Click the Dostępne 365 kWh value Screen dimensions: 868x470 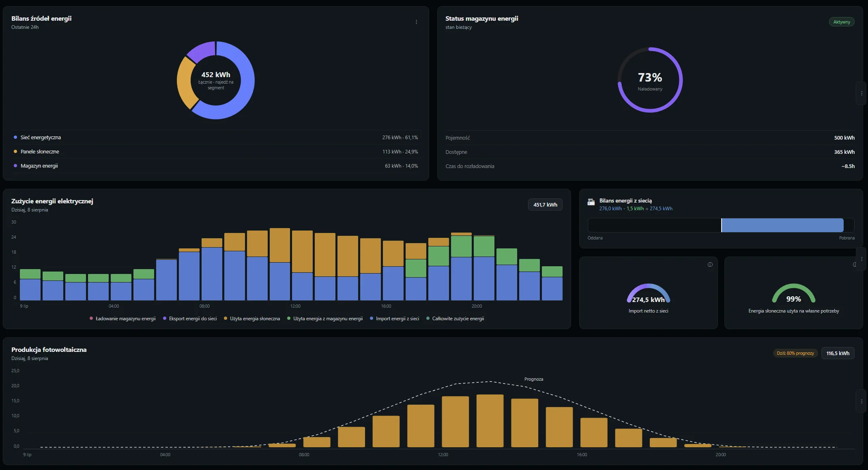pyautogui.click(x=844, y=152)
